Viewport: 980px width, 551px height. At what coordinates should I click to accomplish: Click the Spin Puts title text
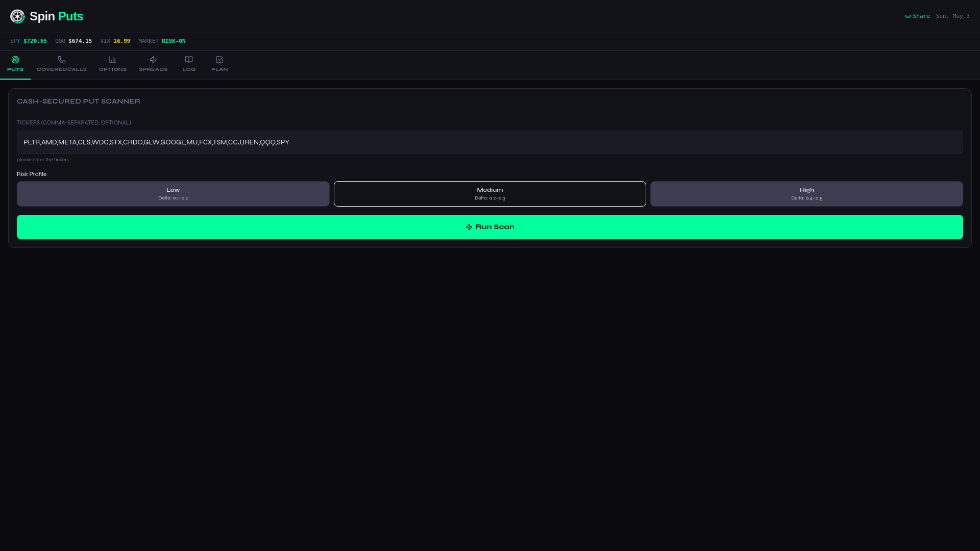[56, 16]
